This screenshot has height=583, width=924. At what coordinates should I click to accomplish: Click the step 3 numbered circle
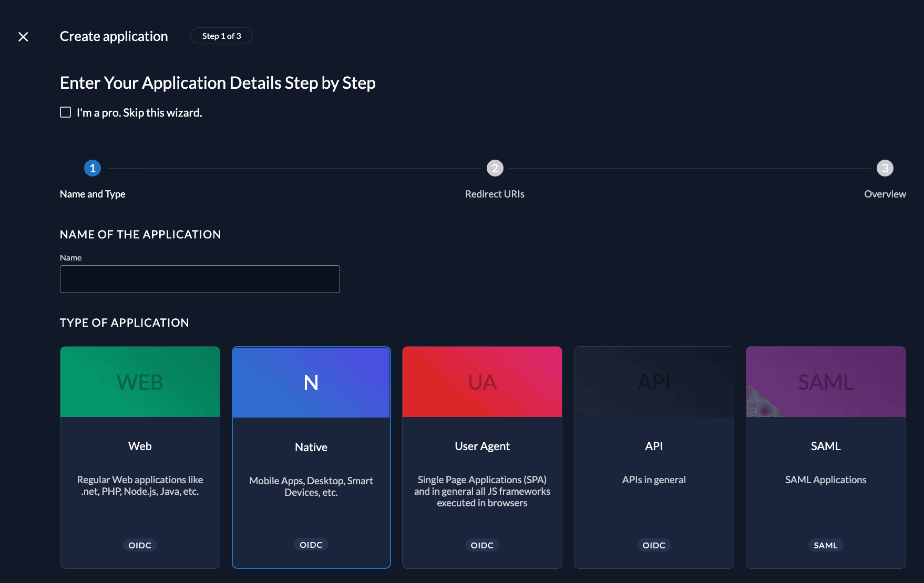tap(885, 168)
